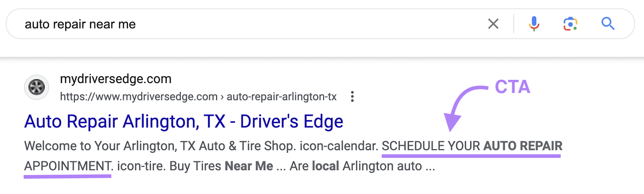The width and height of the screenshot is (644, 194).
Task: Open "Auto Repair Arlington, TX - Driver's Edge"
Action: tap(184, 121)
